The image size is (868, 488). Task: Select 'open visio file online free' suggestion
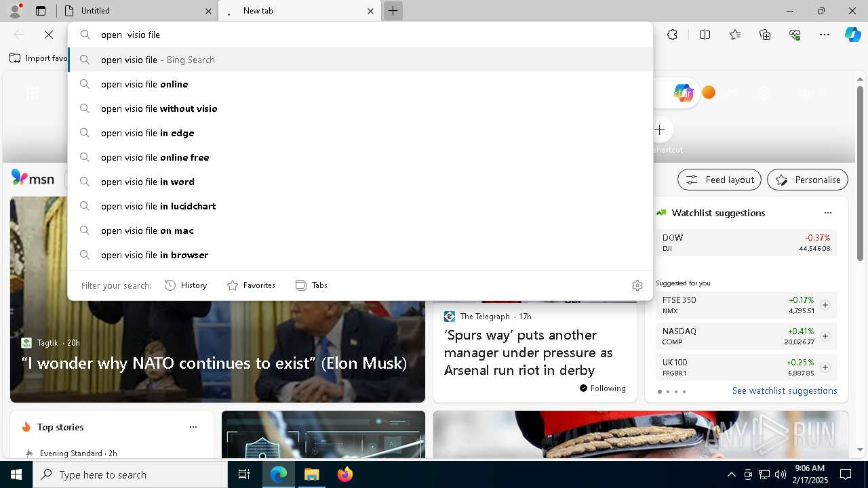pos(361,157)
